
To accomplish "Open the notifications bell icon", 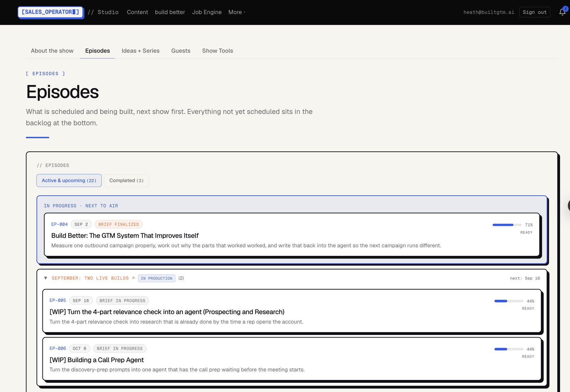I will [562, 12].
